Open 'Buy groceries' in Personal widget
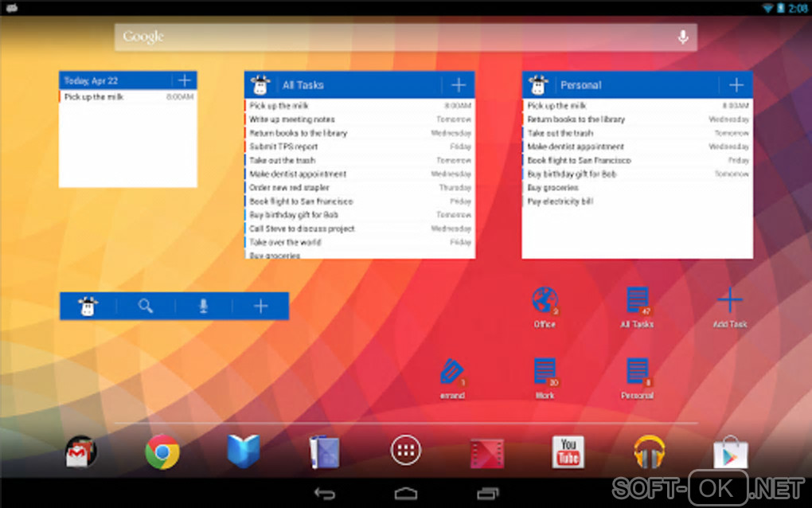 tap(638, 187)
